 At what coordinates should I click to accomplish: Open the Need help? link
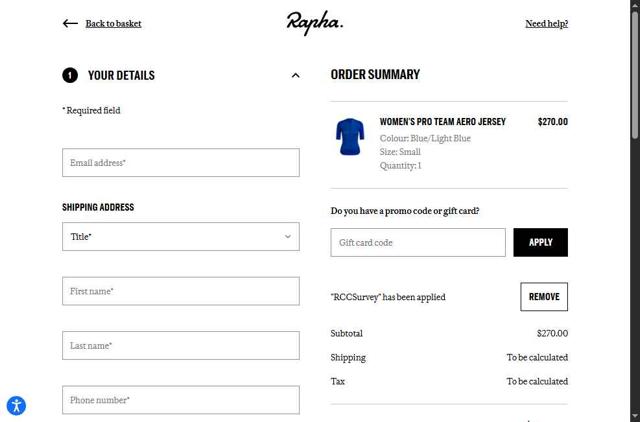(546, 23)
